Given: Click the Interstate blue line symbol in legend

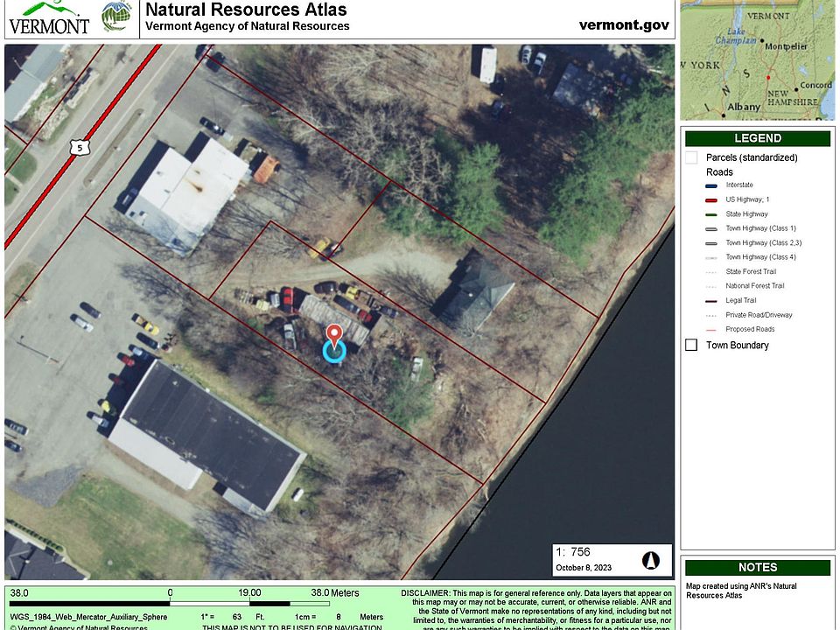Looking at the screenshot, I should [711, 185].
